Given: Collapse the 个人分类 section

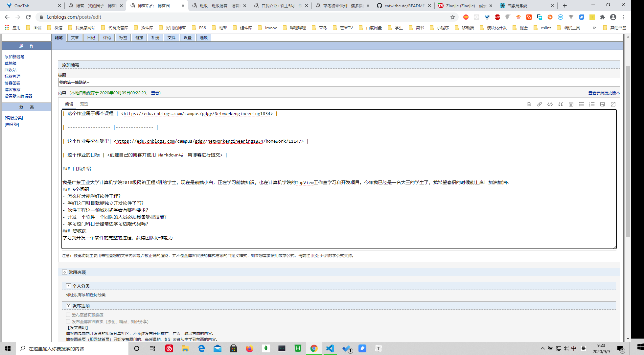Looking at the screenshot, I should click(69, 286).
